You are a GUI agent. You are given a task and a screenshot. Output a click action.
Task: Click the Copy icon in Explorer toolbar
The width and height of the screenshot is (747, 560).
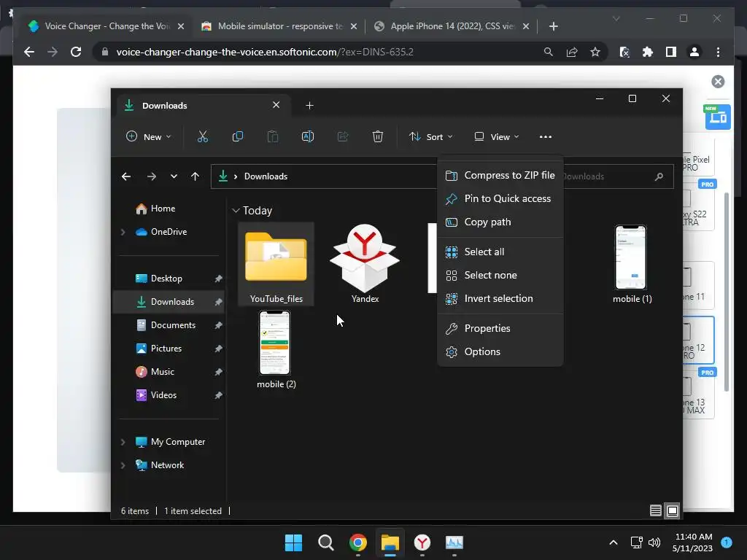pyautogui.click(x=237, y=136)
